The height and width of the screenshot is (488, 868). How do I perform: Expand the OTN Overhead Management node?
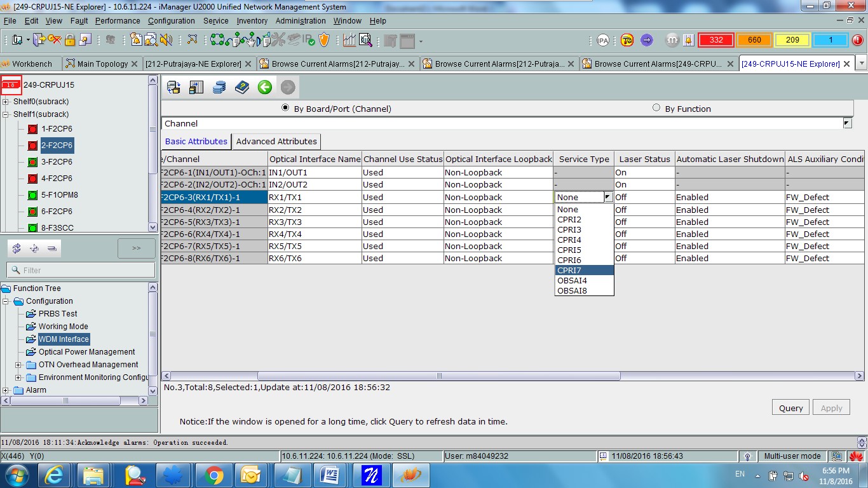coord(19,365)
